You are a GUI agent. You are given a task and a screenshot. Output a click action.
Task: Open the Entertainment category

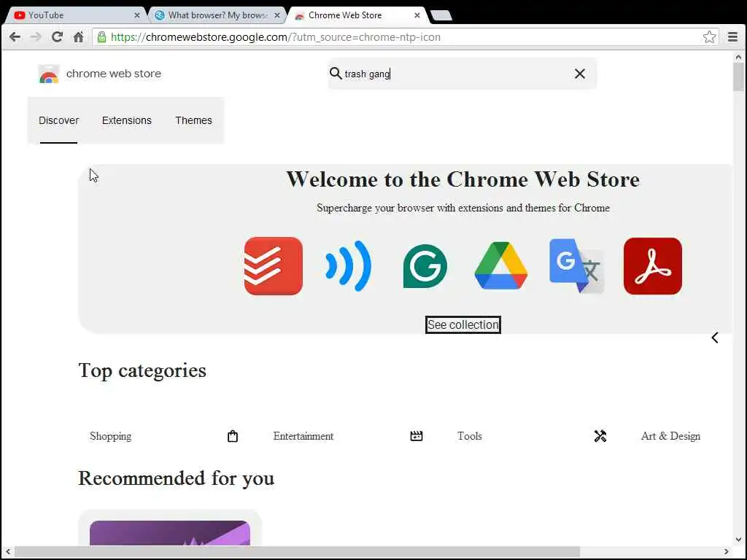pos(303,436)
